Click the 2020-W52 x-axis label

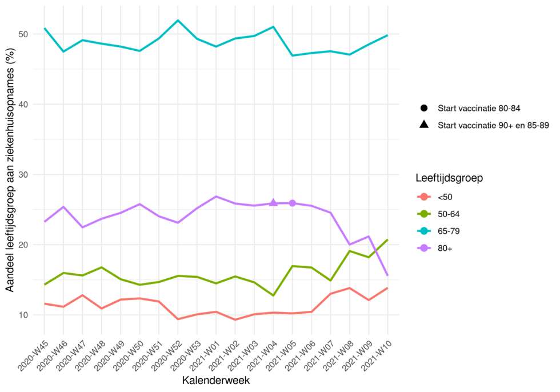166,354
